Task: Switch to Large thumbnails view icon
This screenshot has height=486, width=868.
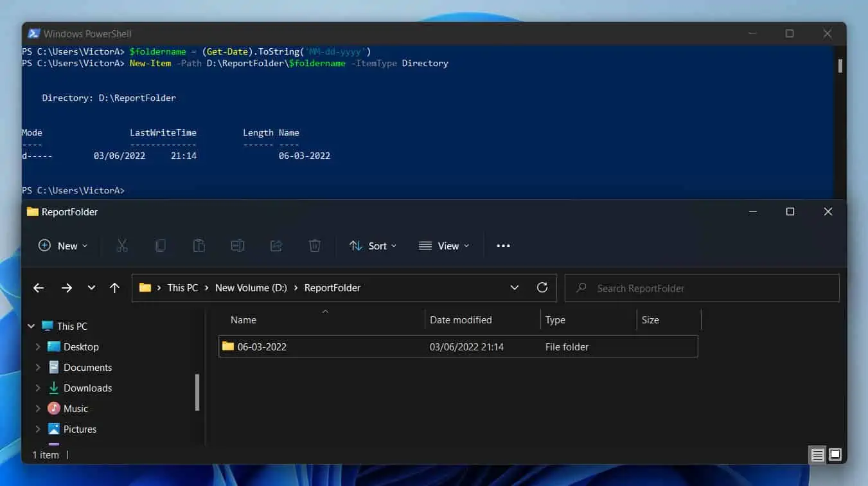Action: click(835, 455)
